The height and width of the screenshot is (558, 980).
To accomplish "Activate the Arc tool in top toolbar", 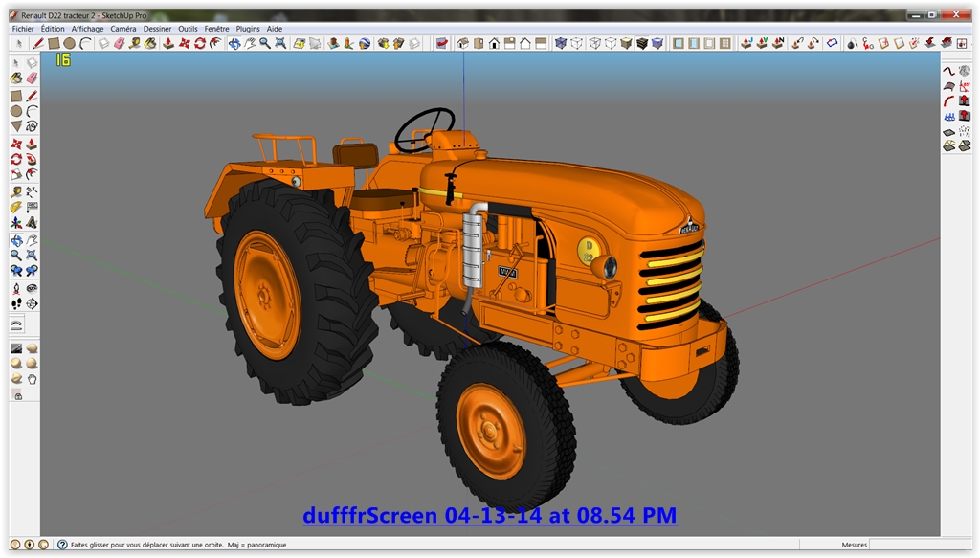I will click(85, 43).
